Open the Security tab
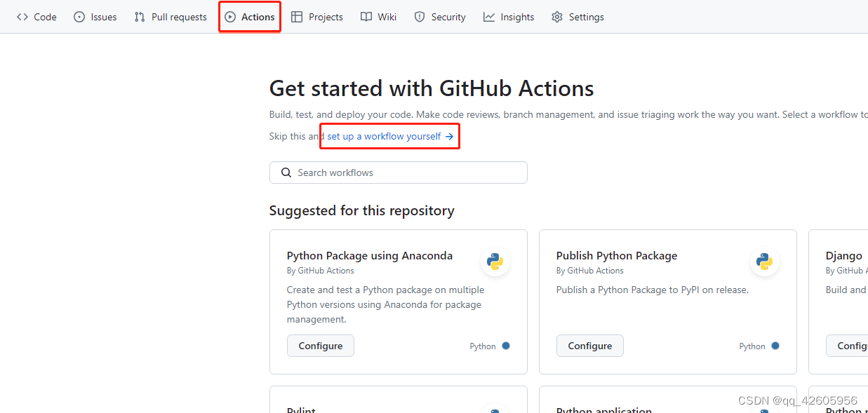Screen dimensions: 868x413 [440, 17]
